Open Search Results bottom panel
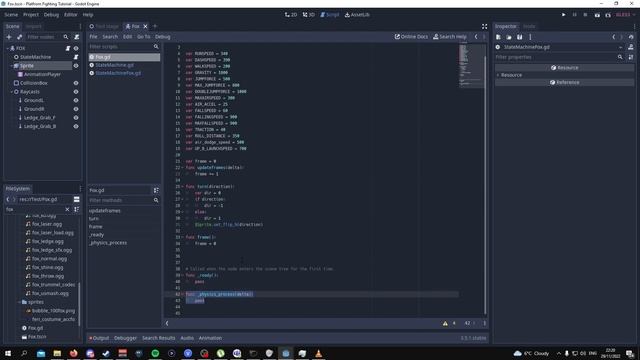640x360 pixels. pyautogui.click(x=158, y=338)
